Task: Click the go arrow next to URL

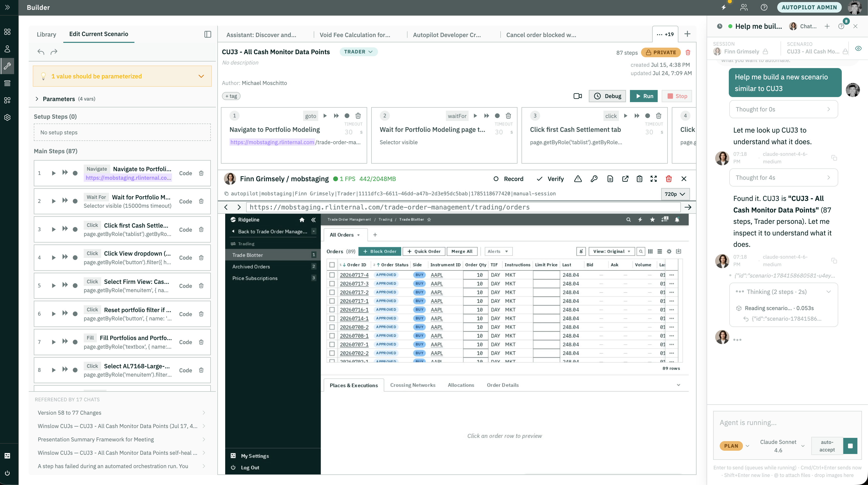Action: tap(688, 207)
